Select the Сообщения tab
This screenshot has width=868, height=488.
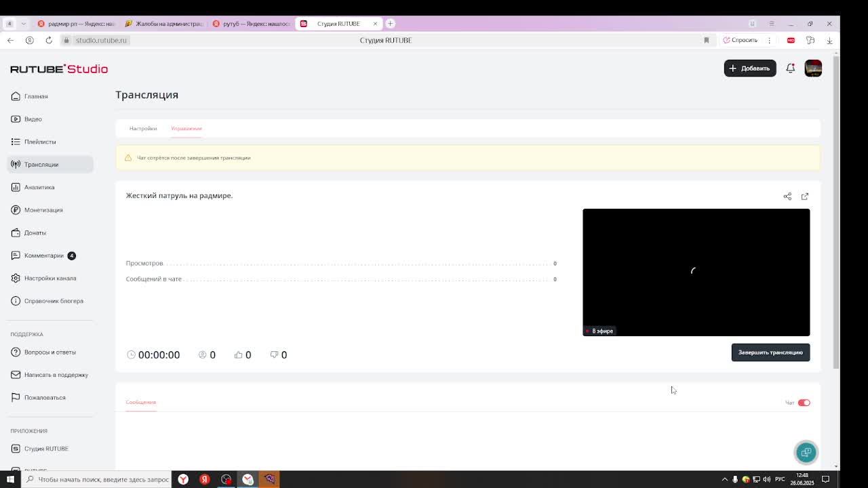140,402
